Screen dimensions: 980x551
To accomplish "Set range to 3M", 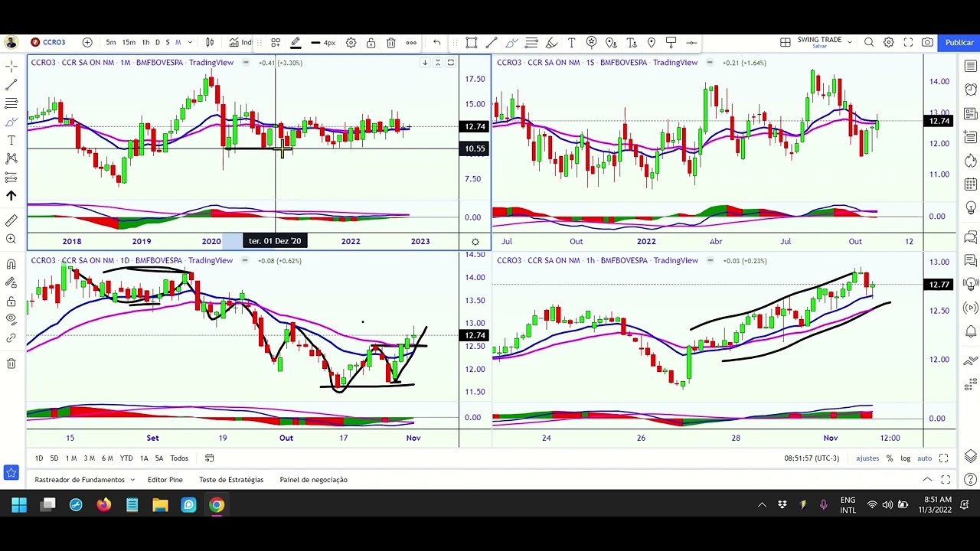I will pyautogui.click(x=89, y=458).
